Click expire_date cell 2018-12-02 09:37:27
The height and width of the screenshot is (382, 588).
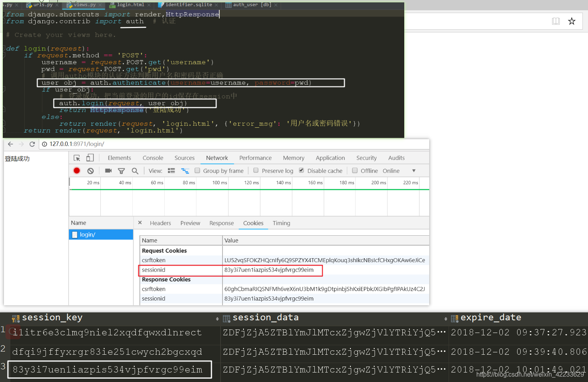pos(518,333)
